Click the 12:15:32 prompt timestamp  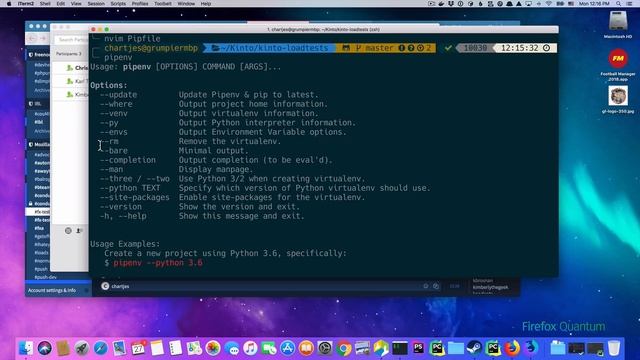coord(520,48)
